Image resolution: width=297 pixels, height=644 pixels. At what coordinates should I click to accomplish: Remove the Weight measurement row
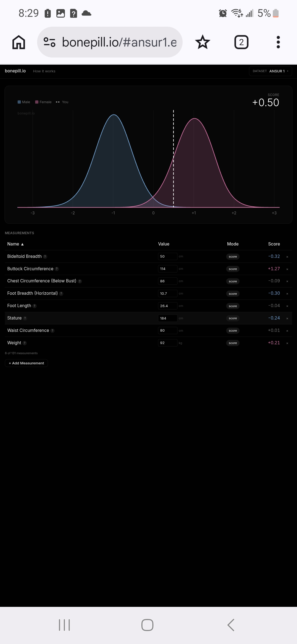tap(287, 343)
